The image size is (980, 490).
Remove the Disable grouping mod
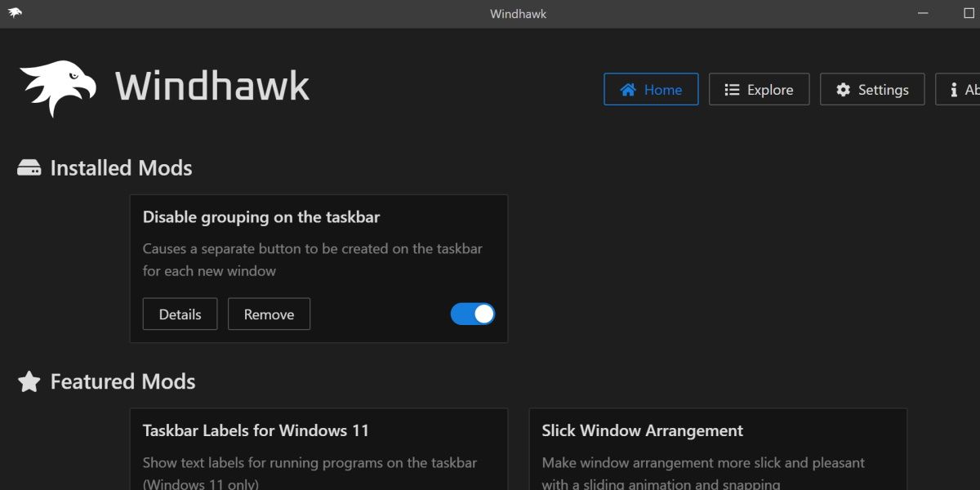coord(269,314)
